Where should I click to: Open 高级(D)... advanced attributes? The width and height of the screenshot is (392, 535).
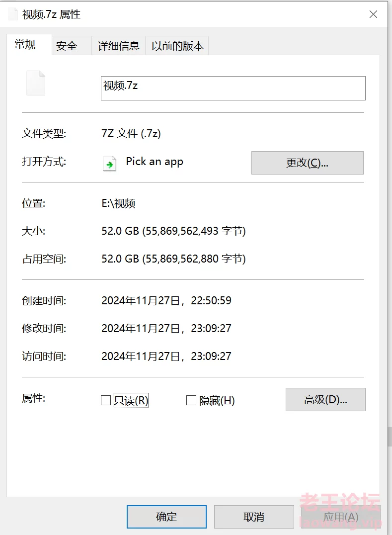pyautogui.click(x=325, y=400)
